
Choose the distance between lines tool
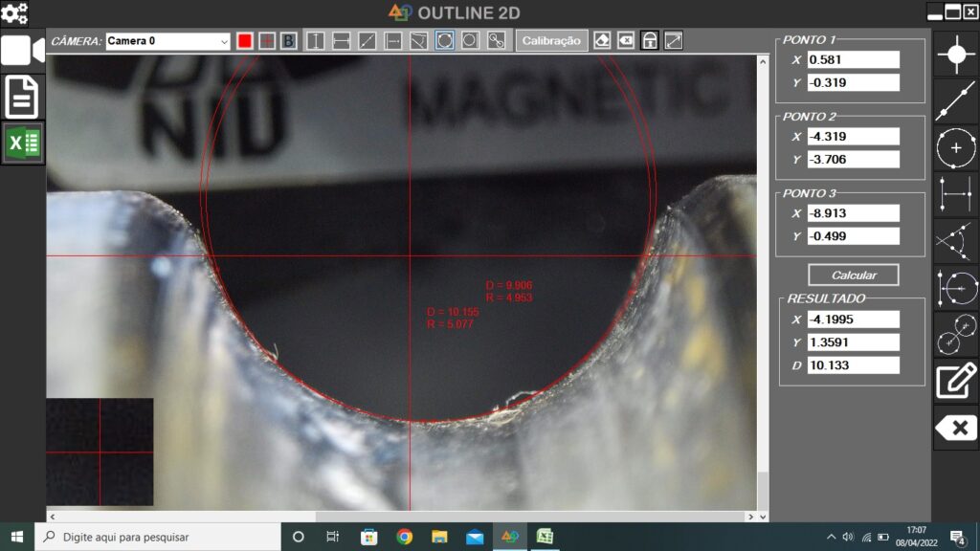click(x=955, y=195)
